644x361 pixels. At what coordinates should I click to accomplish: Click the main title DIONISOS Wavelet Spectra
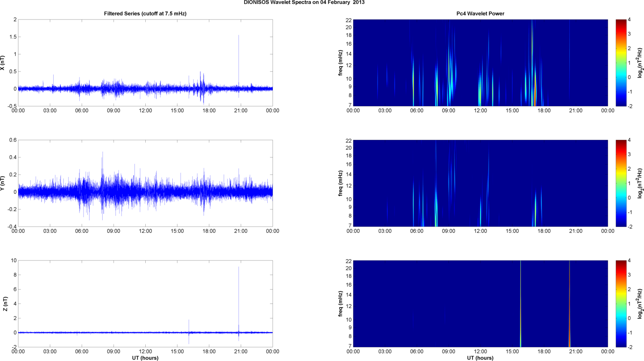304,3
